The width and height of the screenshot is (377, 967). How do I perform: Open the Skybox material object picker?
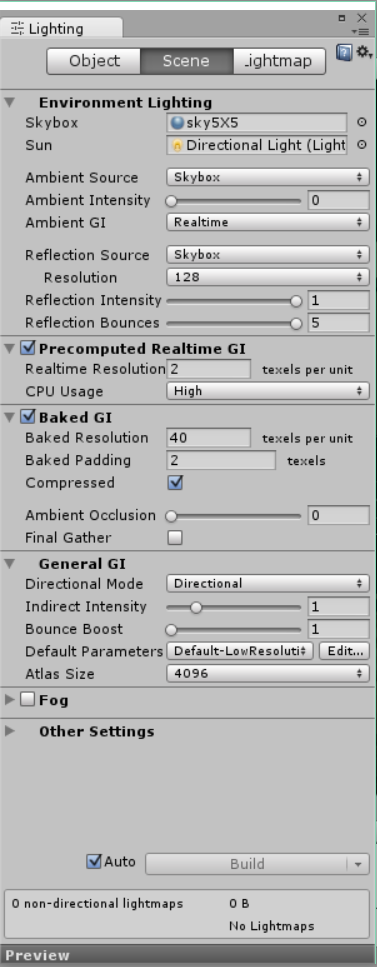(362, 123)
